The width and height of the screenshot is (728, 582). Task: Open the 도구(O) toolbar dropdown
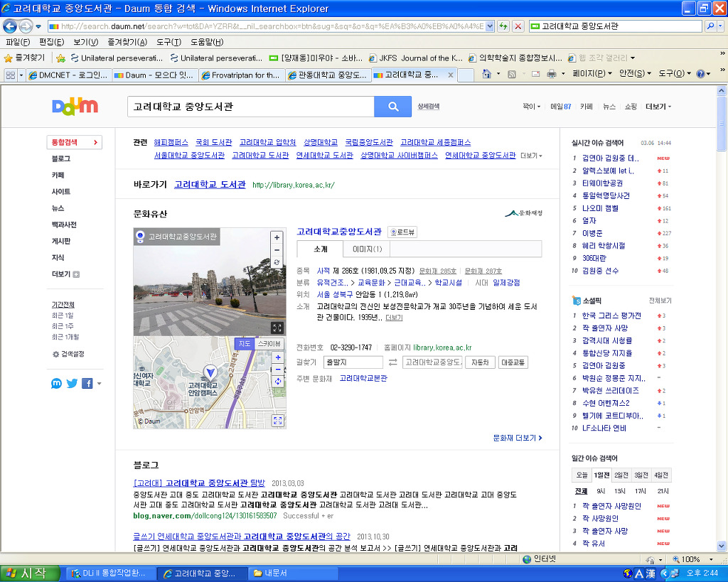[x=675, y=74]
